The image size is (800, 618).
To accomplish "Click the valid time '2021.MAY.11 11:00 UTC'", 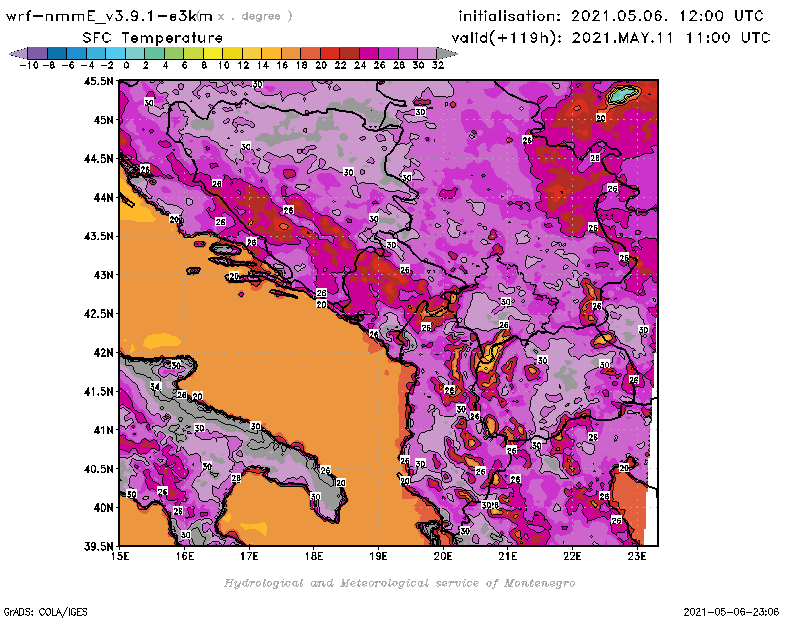I will [670, 38].
